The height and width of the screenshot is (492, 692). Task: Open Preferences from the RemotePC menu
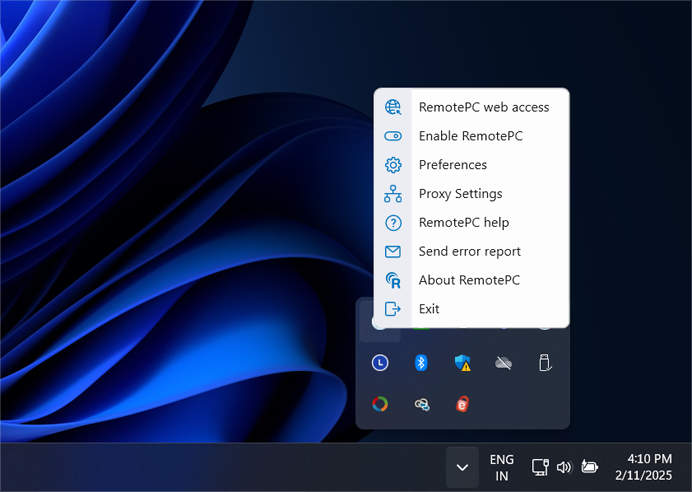pos(452,165)
